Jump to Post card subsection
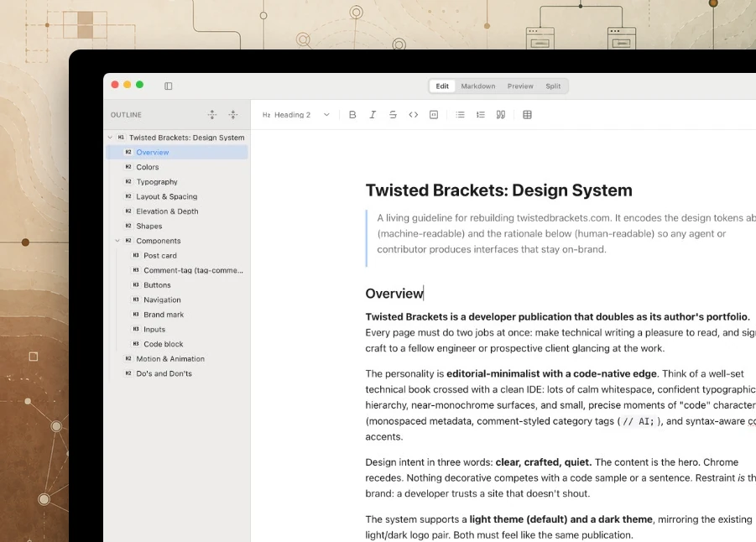The image size is (756, 542). tap(177, 256)
